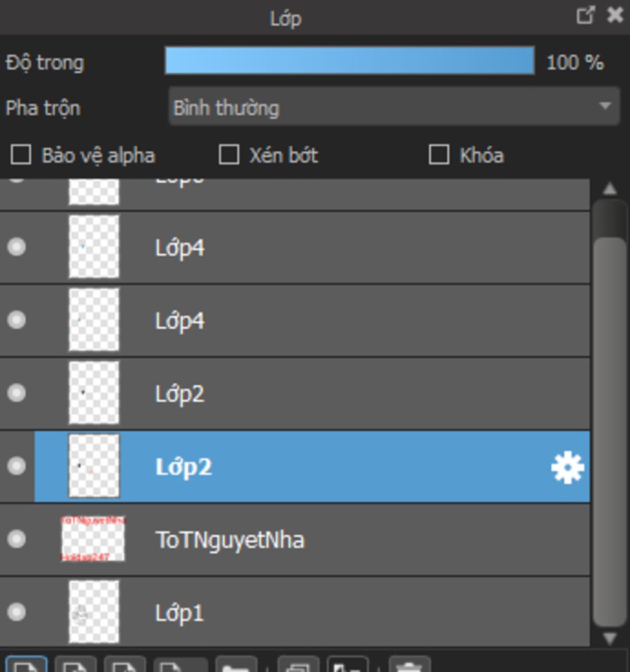
Task: Enable the Bảo vệ alpha checkbox
Action: (x=21, y=154)
